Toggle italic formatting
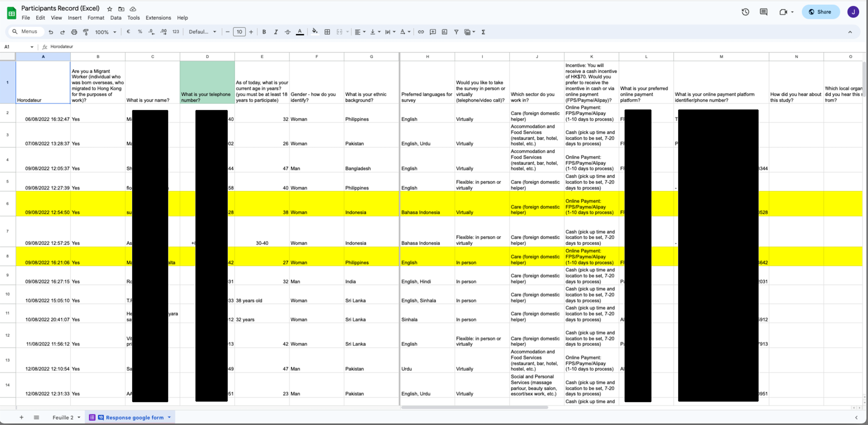 pyautogui.click(x=276, y=32)
